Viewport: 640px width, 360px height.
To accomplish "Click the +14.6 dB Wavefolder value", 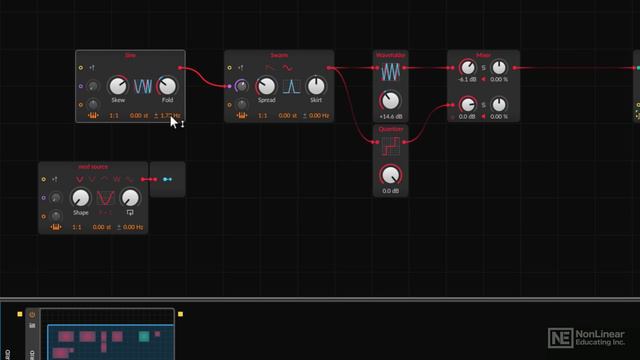I will pyautogui.click(x=391, y=116).
